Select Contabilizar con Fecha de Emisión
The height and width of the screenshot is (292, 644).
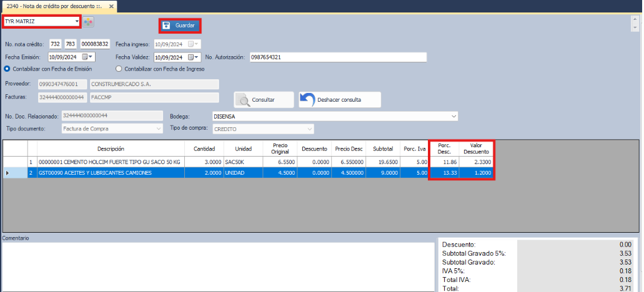tap(7, 69)
